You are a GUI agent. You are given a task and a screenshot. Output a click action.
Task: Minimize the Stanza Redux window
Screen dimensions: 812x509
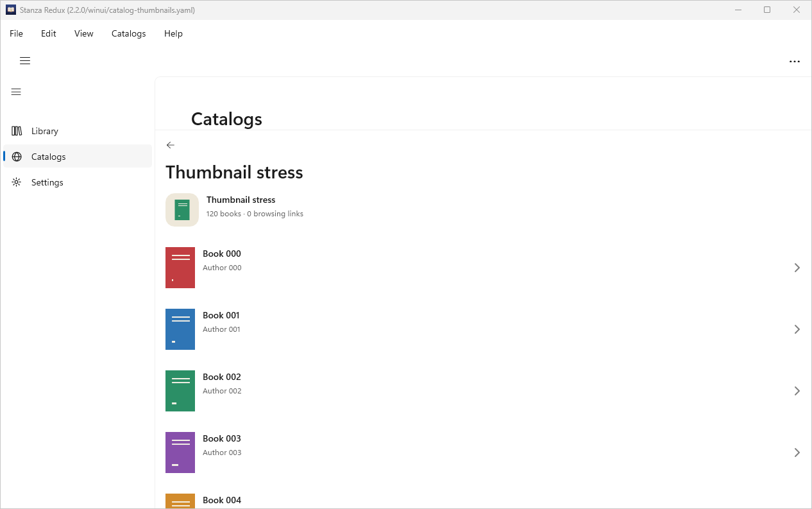tap(738, 10)
